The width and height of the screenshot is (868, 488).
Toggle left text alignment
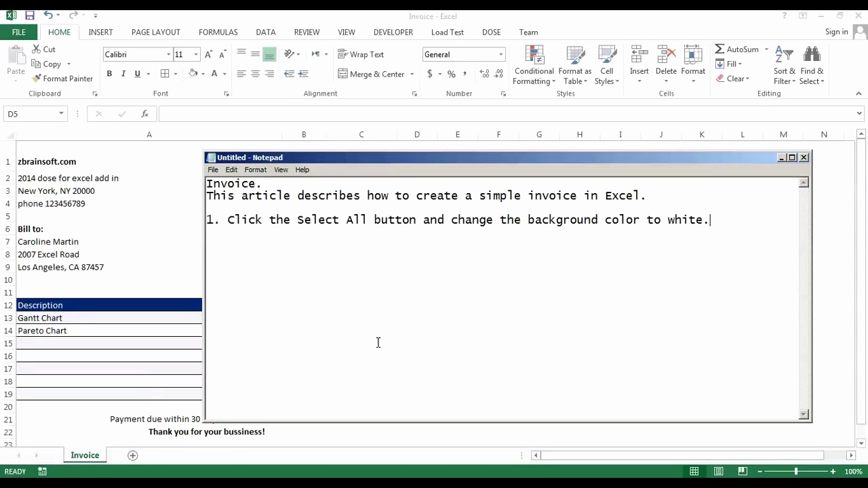(x=241, y=74)
